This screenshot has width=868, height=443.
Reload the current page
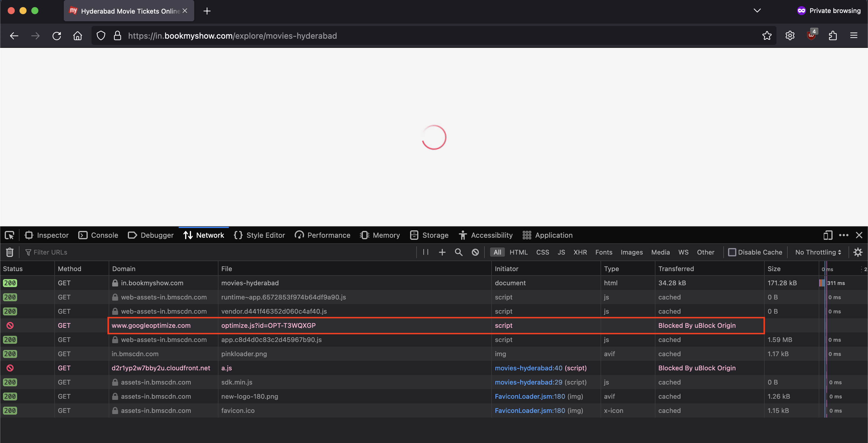tap(56, 35)
